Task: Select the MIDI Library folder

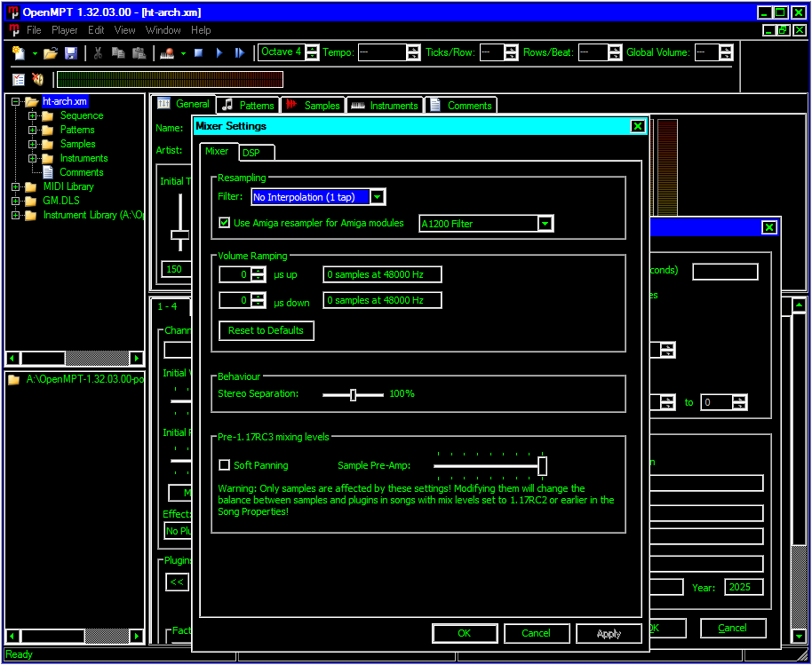Action: point(68,186)
